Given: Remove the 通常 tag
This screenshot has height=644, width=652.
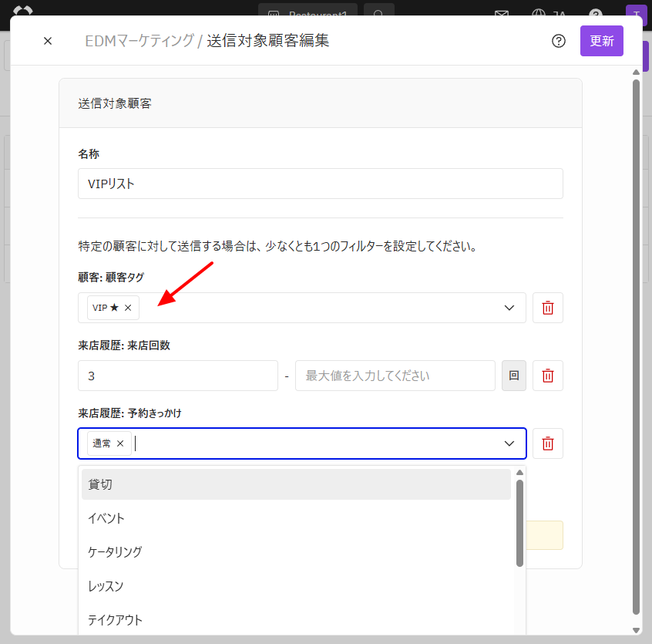Looking at the screenshot, I should pyautogui.click(x=120, y=443).
